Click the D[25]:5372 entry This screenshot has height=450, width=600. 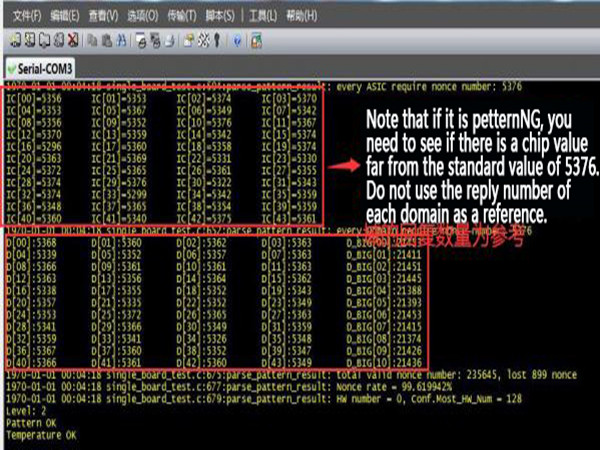click(x=117, y=315)
